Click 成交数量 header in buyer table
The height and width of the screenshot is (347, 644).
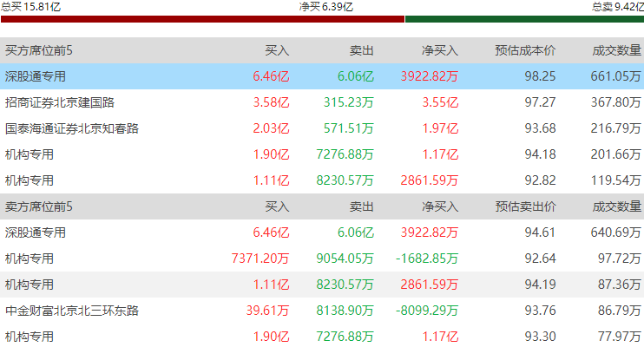(x=616, y=50)
